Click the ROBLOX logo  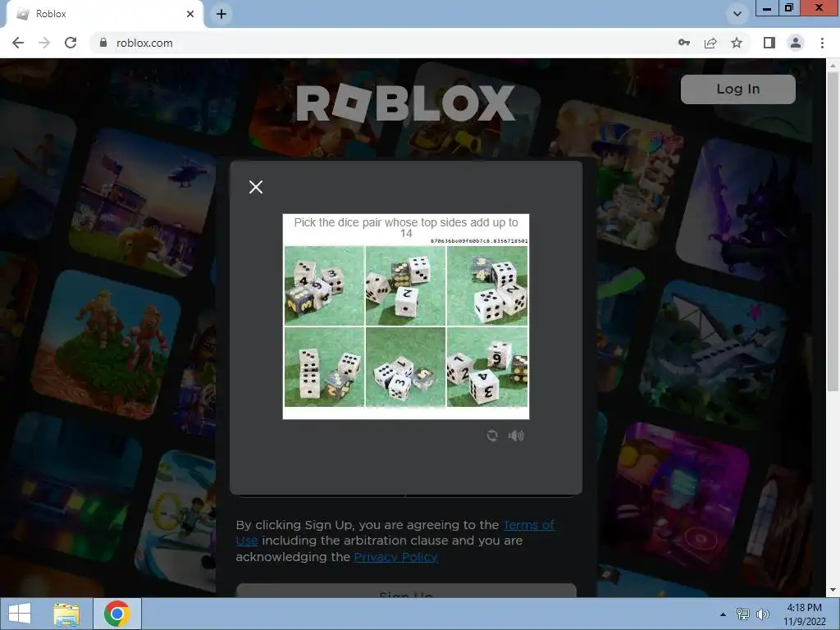coord(405,103)
